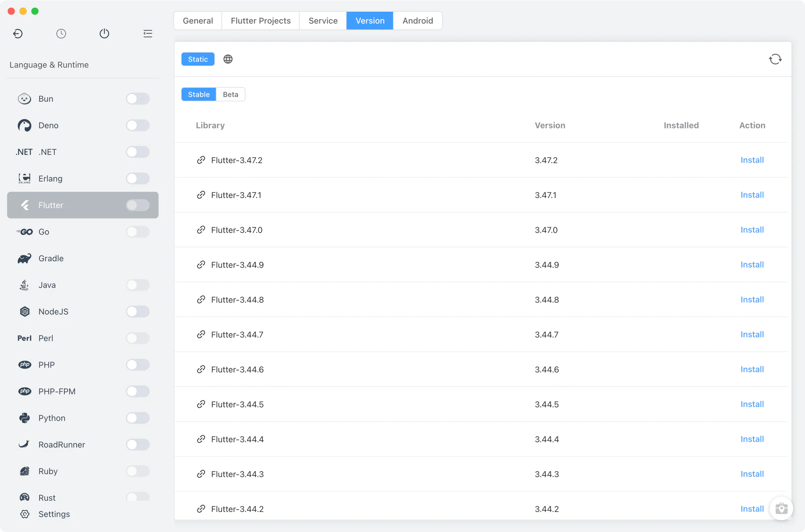Image resolution: width=805 pixels, height=532 pixels.
Task: Click the Installed column header
Action: (681, 125)
